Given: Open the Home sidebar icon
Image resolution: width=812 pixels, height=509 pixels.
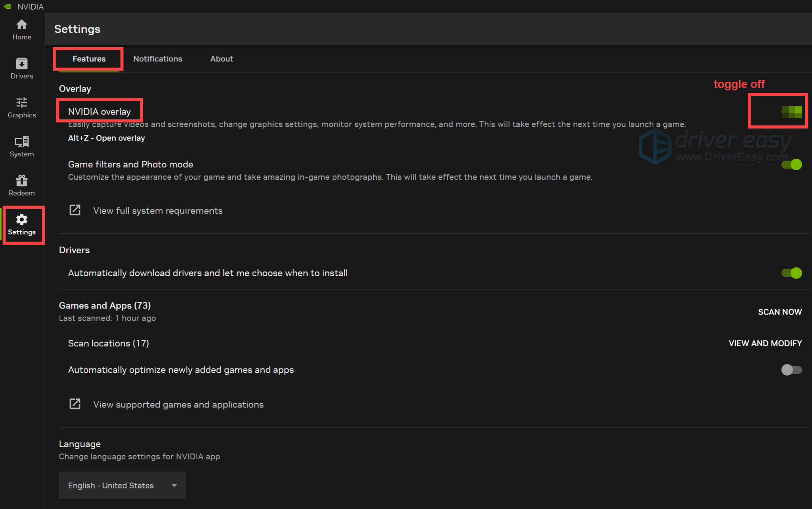Looking at the screenshot, I should click(x=22, y=29).
